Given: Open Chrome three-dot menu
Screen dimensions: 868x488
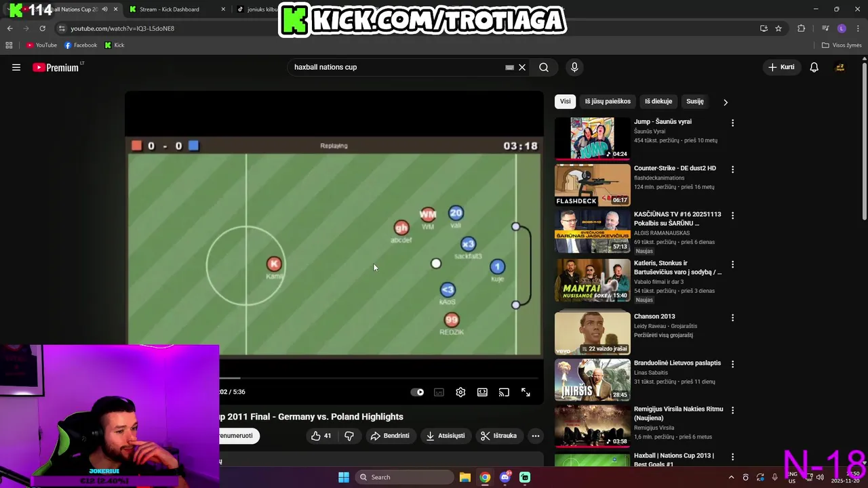Looking at the screenshot, I should [859, 28].
